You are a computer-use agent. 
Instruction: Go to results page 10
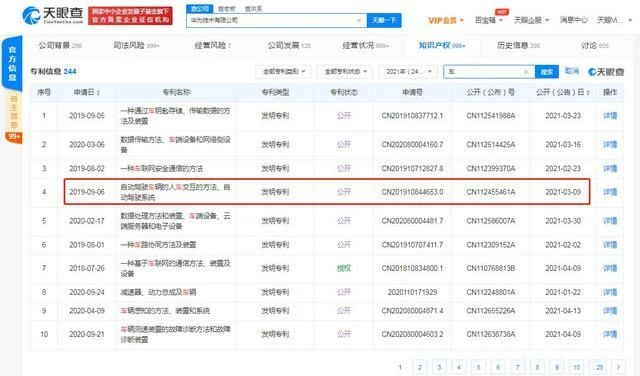576,367
